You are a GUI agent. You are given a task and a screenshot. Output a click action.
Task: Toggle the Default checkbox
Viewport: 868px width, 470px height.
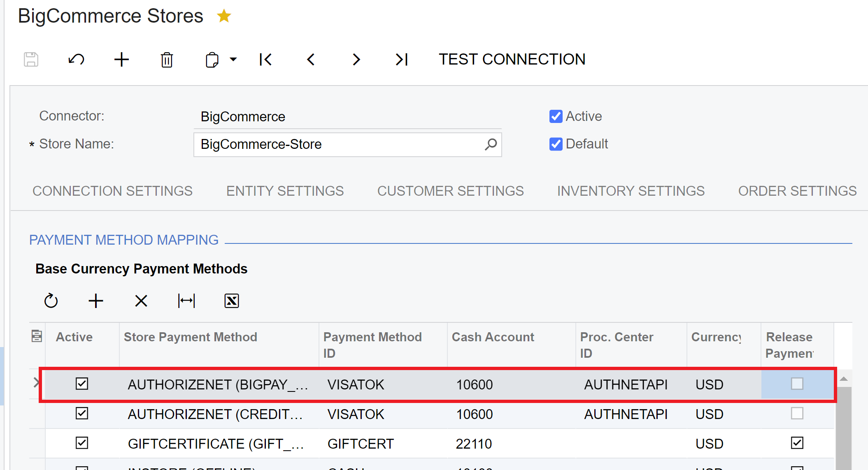(x=556, y=144)
